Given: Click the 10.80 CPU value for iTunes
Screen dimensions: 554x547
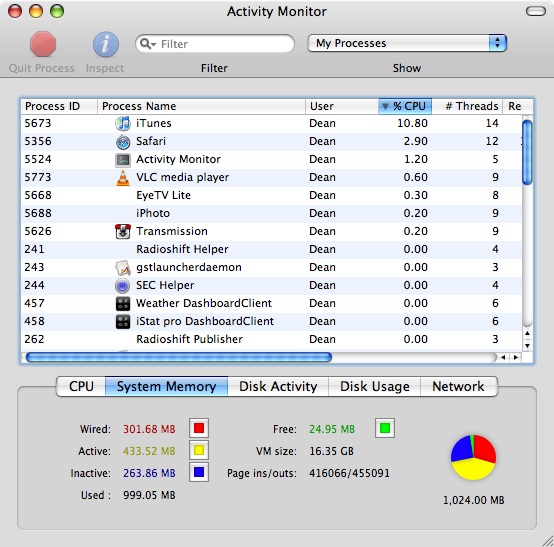Looking at the screenshot, I should [x=412, y=123].
